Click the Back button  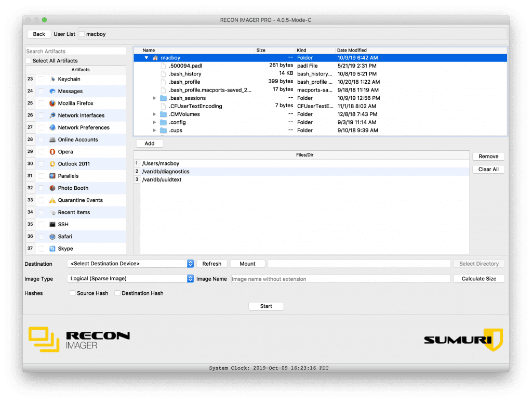[39, 34]
